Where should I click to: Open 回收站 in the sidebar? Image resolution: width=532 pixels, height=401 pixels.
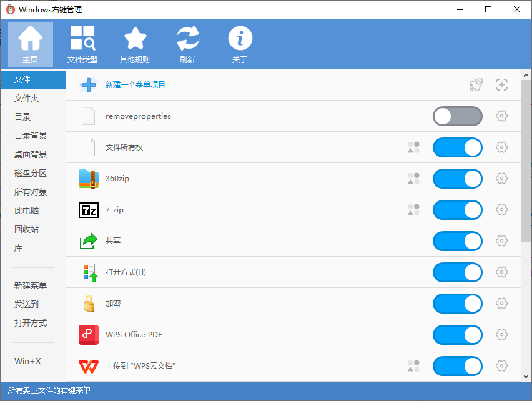tap(33, 229)
